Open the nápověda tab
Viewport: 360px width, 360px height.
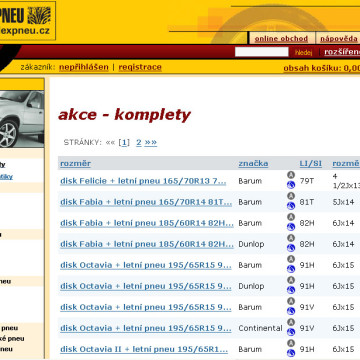(339, 39)
